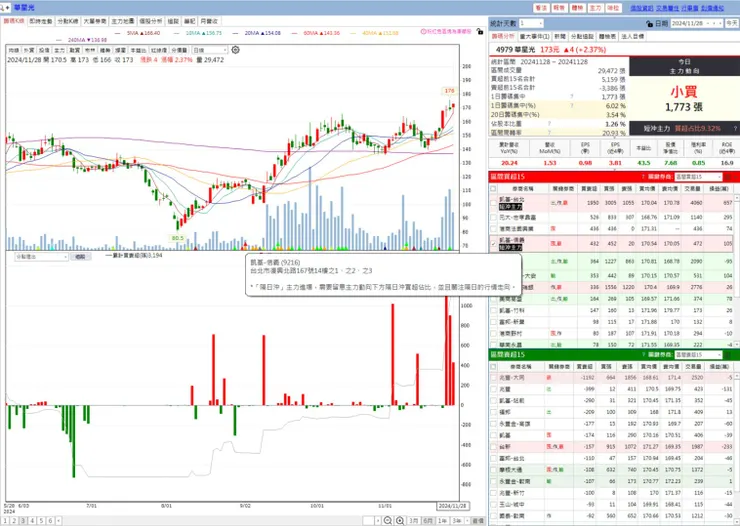Select the 3月 range button

(x=414, y=521)
